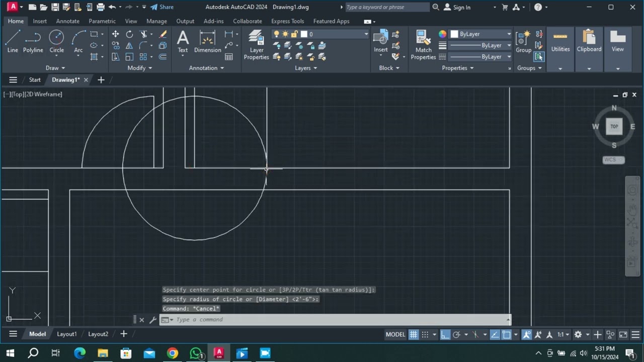
Task: Switch to the Start file tab
Action: [35, 80]
